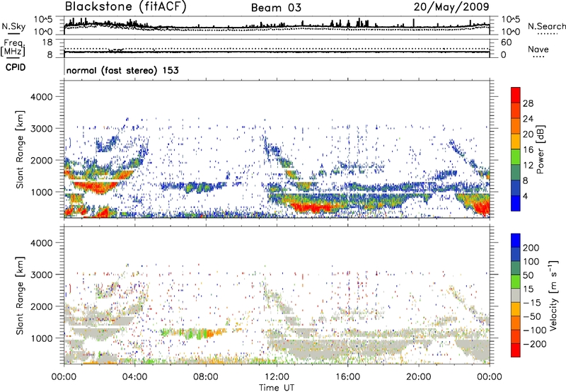Click the "Beam 03" header label
The width and height of the screenshot is (566, 392).
[276, 8]
